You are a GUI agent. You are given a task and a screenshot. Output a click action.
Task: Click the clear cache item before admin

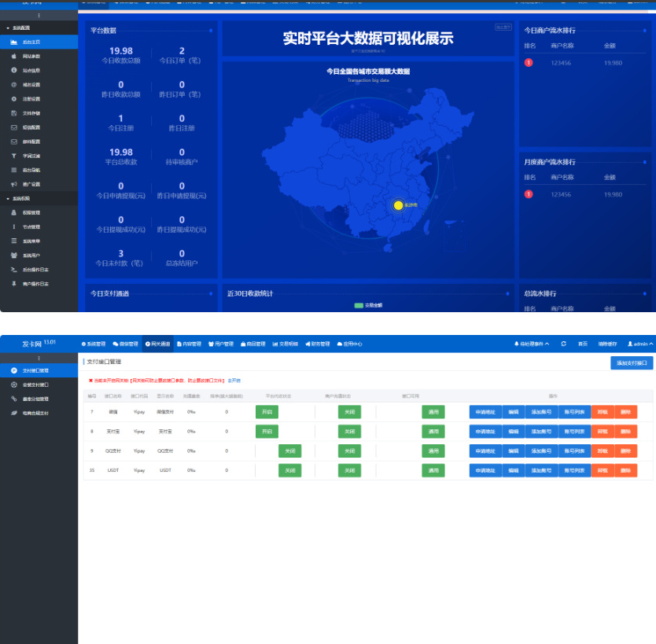(x=607, y=344)
